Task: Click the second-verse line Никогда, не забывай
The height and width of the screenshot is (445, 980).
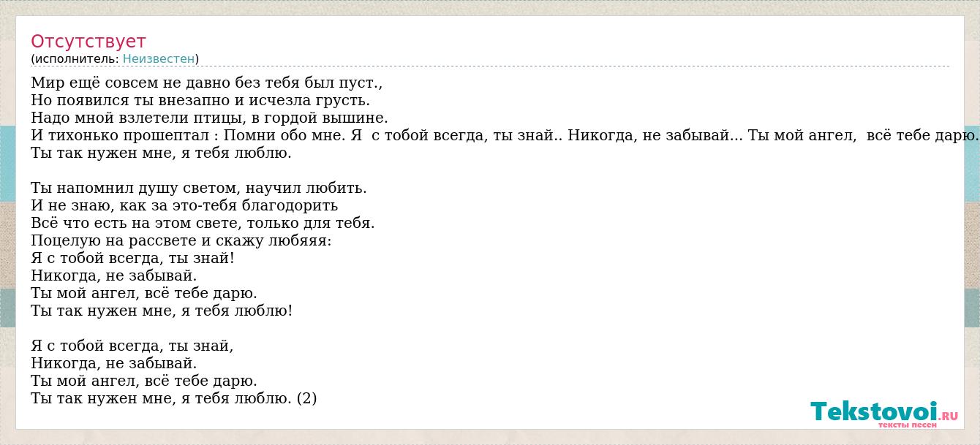Action: [115, 275]
